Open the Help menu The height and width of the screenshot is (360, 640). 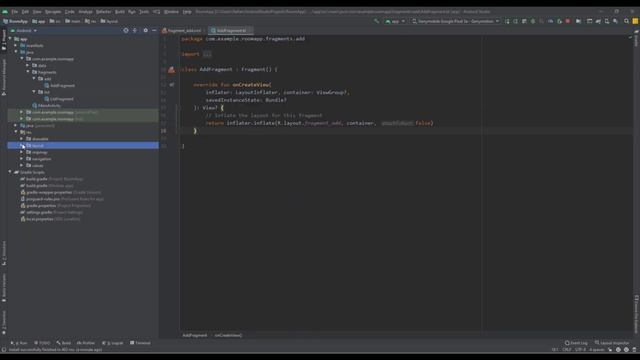(x=187, y=12)
